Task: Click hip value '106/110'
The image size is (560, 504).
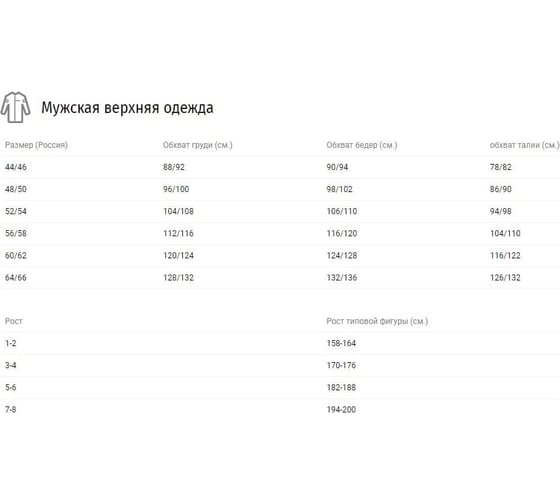Action: [342, 211]
